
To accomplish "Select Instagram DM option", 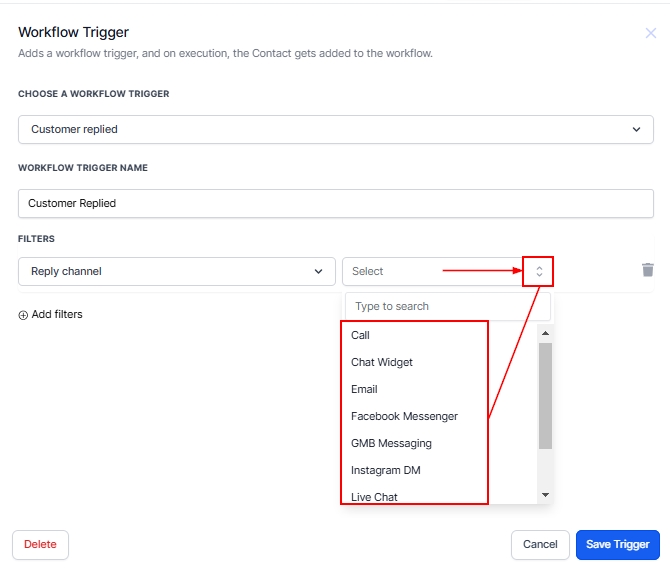I will [x=385, y=470].
